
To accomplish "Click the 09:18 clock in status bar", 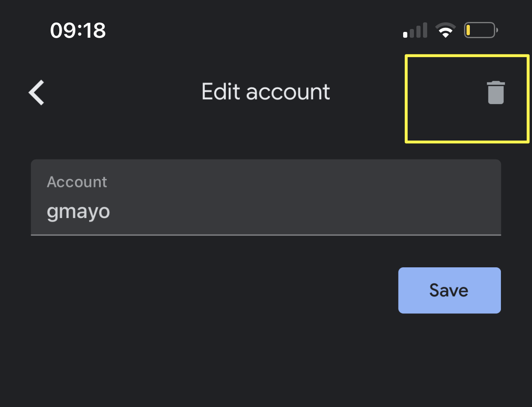I will click(78, 31).
